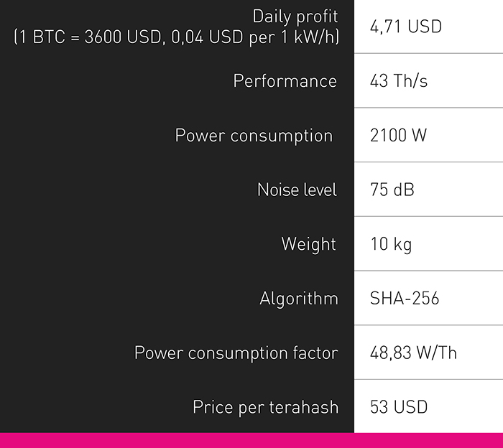Select the 4,71 USD daily profit value
Image resolution: width=503 pixels, height=448 pixels.
(405, 27)
